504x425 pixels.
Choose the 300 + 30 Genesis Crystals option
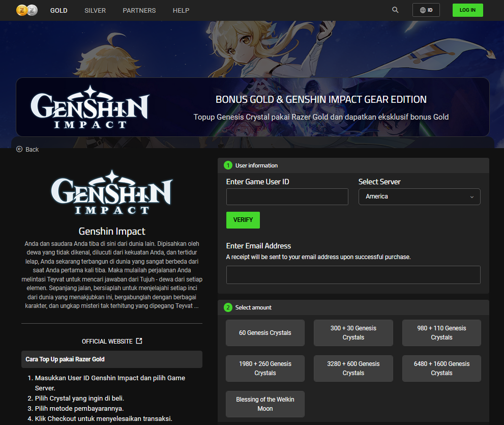point(353,333)
